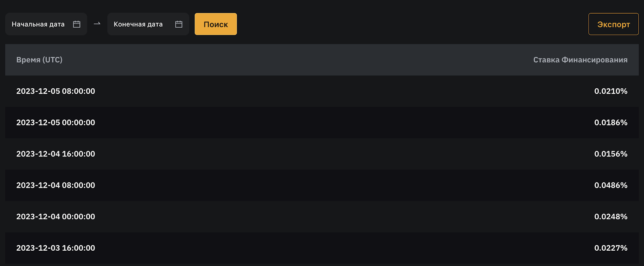Select the 2023-12-04 16:00:00 row
This screenshot has width=644, height=266.
(56, 154)
